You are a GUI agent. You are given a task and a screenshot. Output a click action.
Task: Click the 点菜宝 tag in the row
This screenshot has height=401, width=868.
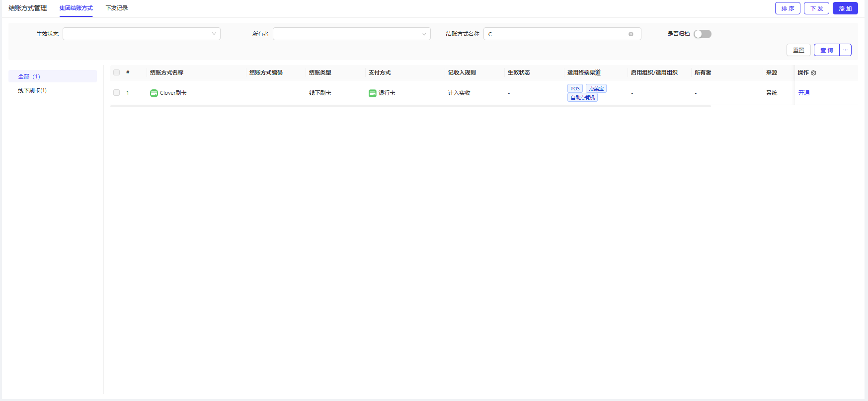[x=596, y=88]
